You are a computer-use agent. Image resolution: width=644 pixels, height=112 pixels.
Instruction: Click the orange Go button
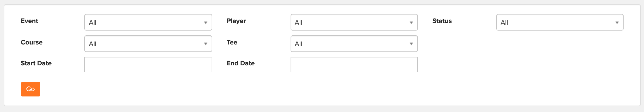(31, 89)
